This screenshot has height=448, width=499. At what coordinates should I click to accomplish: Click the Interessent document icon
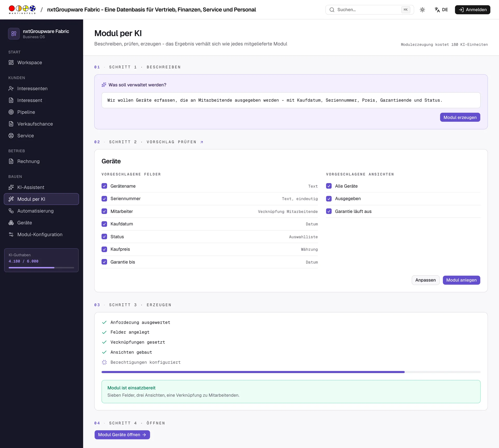(x=11, y=100)
